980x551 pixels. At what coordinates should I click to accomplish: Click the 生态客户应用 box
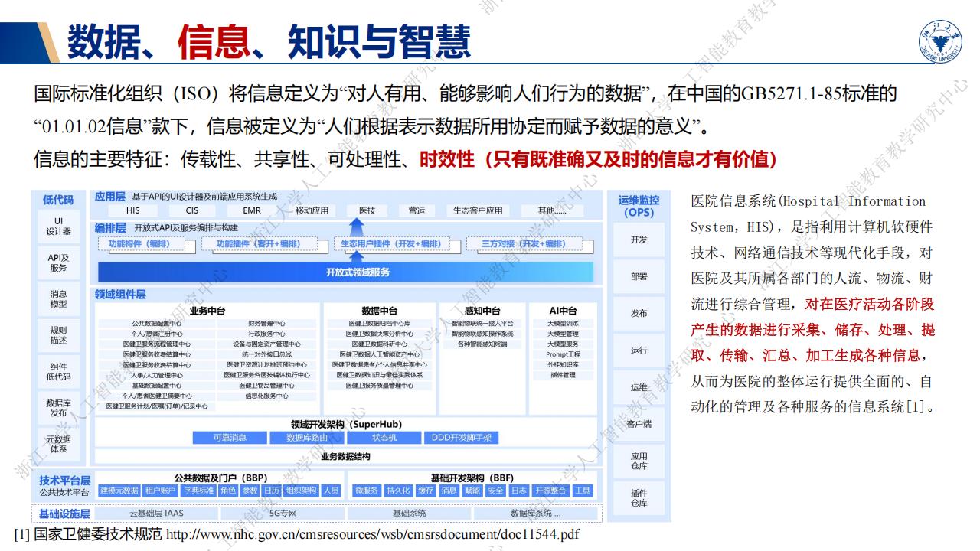(478, 210)
